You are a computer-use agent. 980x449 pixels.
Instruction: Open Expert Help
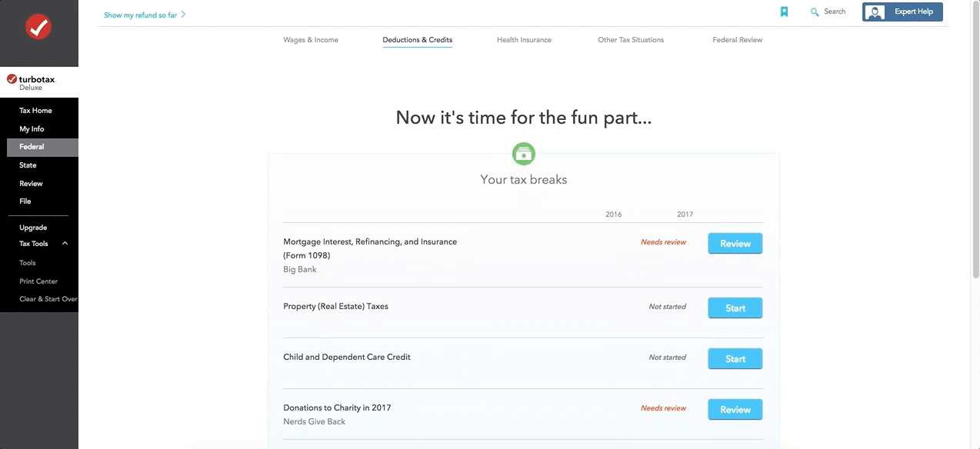[902, 12]
